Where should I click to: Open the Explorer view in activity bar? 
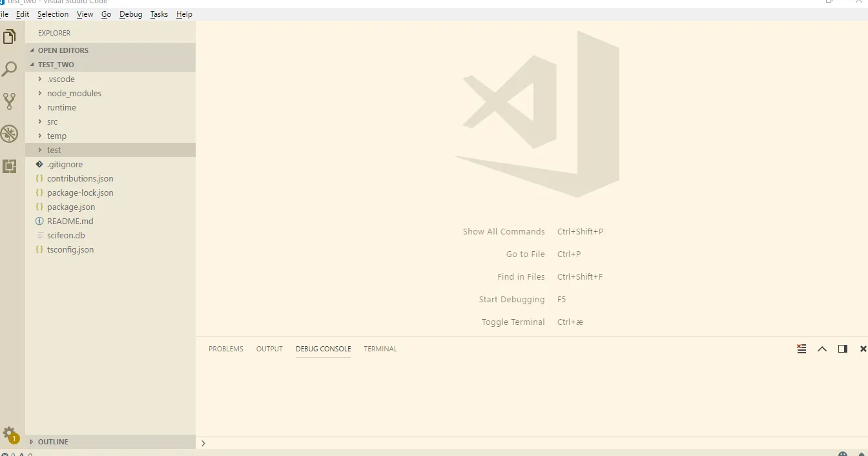(x=10, y=37)
